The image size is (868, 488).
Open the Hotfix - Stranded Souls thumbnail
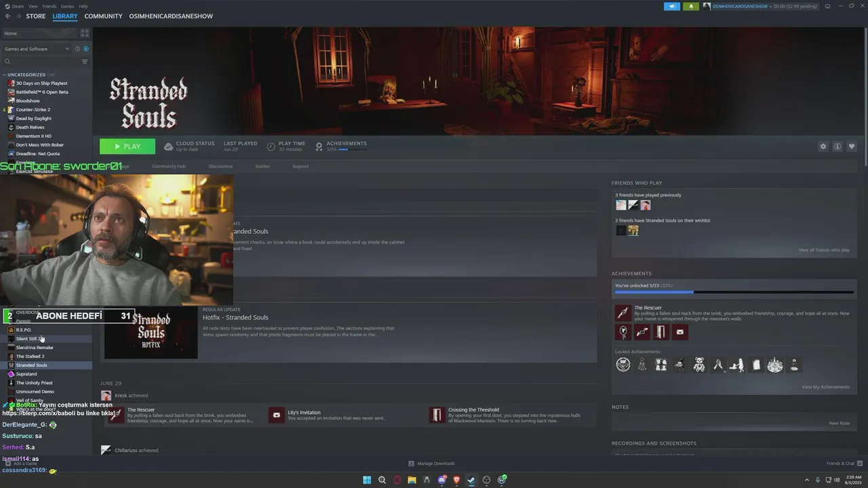pyautogui.click(x=151, y=333)
